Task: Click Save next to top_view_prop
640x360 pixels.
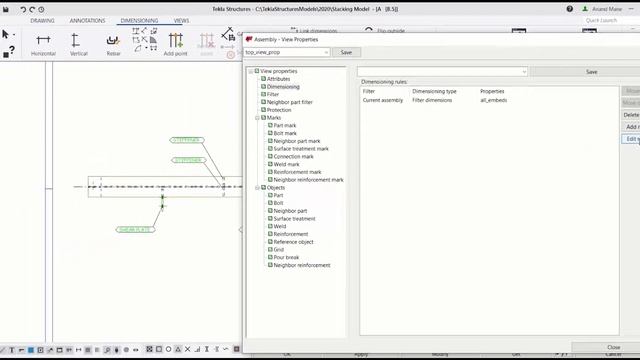Action: coord(346,52)
